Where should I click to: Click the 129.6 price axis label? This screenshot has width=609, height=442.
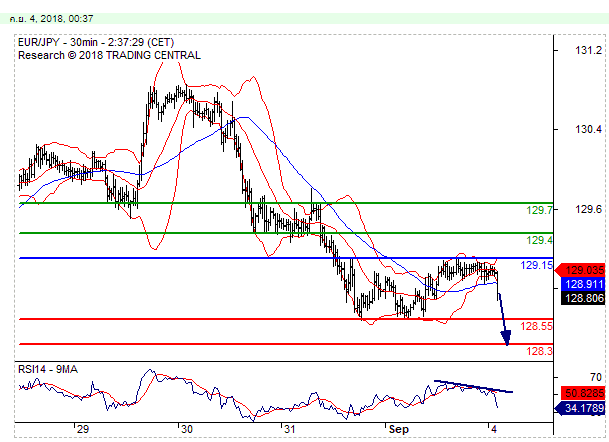588,209
